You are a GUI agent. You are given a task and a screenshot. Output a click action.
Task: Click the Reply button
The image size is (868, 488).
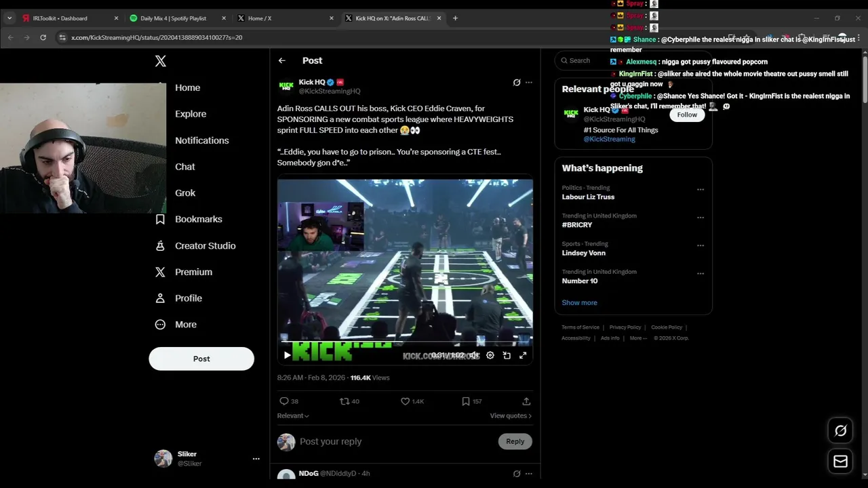(515, 442)
